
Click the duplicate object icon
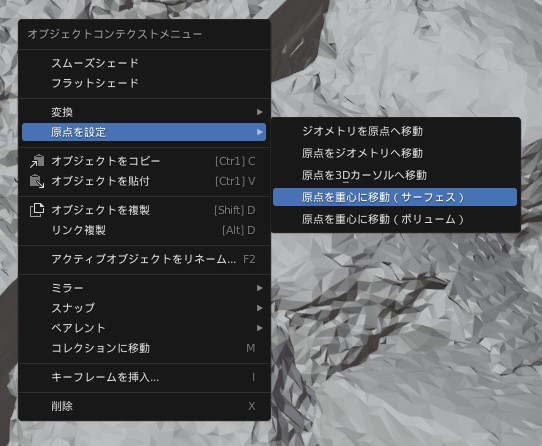37,210
